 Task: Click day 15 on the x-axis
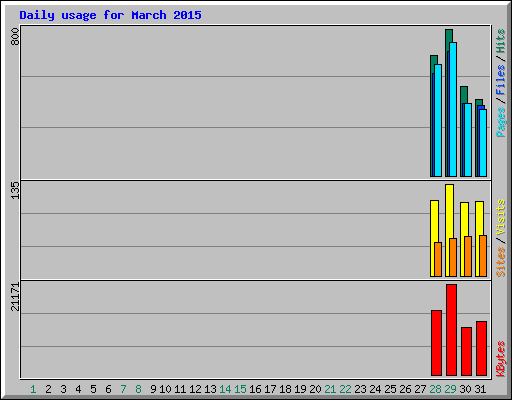[x=240, y=389]
